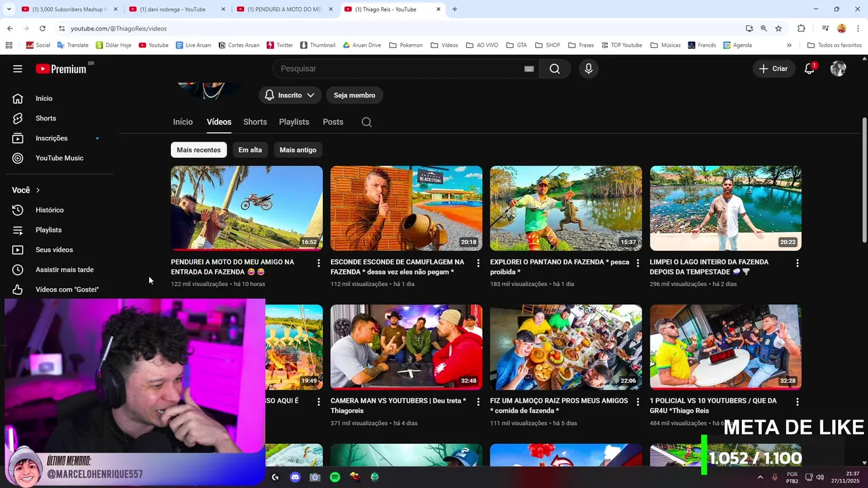The height and width of the screenshot is (488, 868).
Task: Click the Criar button
Action: coord(774,68)
